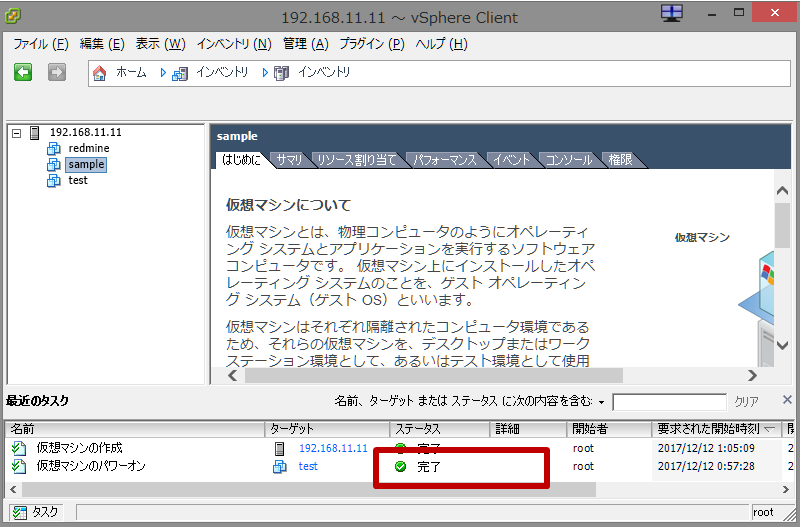Click the recent tasks filter text field
The height and width of the screenshot is (527, 804).
pyautogui.click(x=669, y=402)
